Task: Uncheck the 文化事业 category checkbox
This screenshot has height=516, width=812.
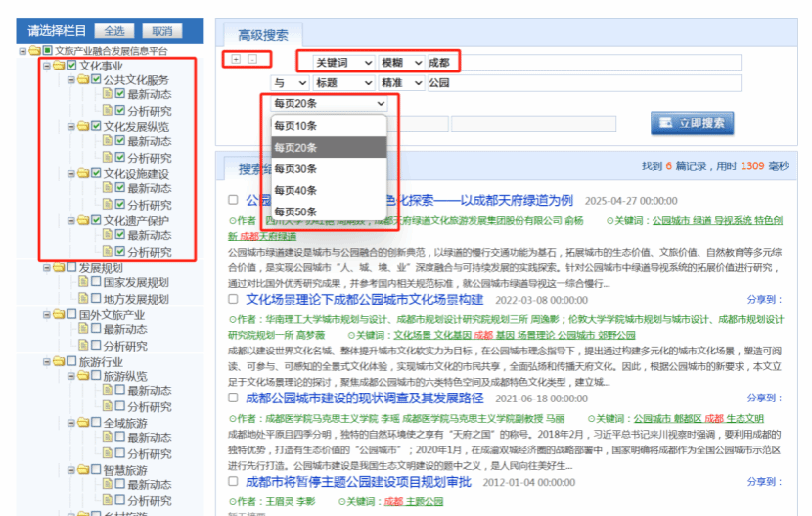Action: click(x=72, y=66)
